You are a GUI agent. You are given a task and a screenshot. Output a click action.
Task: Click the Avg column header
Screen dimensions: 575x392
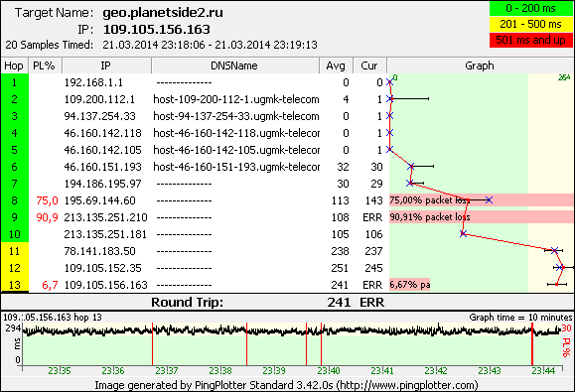336,65
